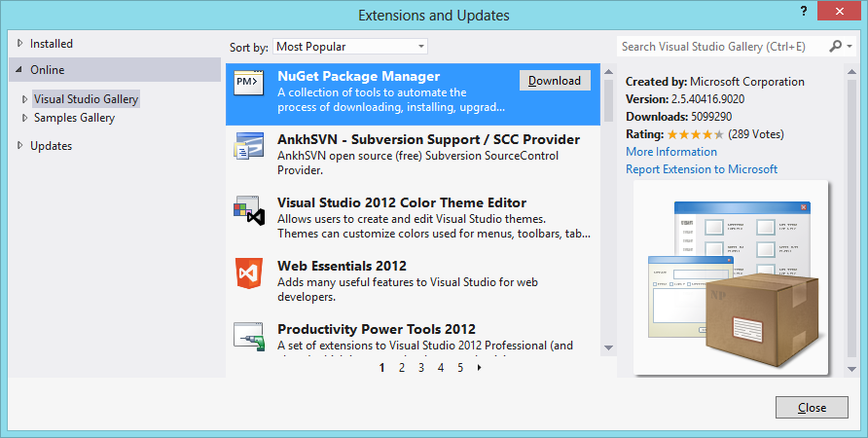This screenshot has width=868, height=438.
Task: Click the Color Theme Editor icon
Action: pyautogui.click(x=249, y=210)
